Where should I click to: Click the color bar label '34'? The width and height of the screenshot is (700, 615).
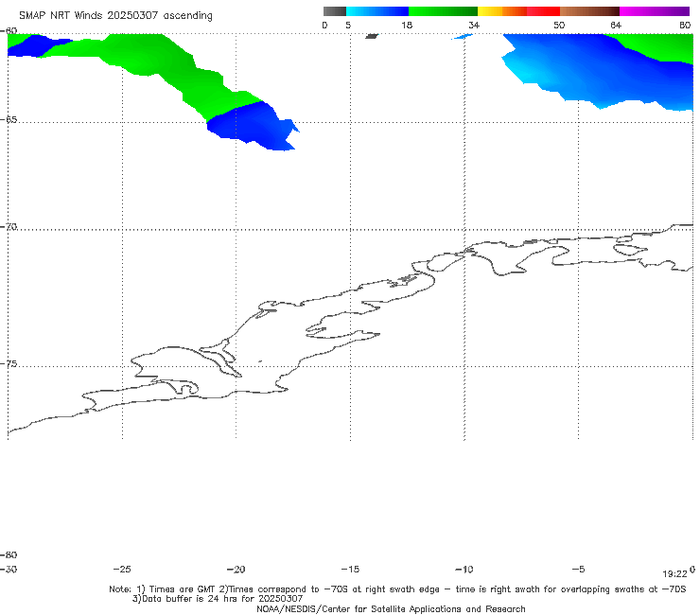coord(474,25)
